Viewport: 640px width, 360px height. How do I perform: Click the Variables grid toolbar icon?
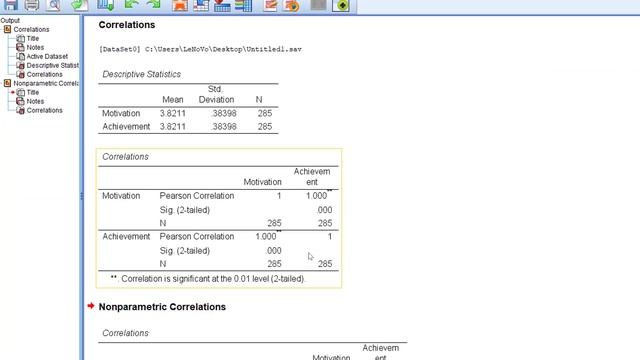[x=243, y=5]
